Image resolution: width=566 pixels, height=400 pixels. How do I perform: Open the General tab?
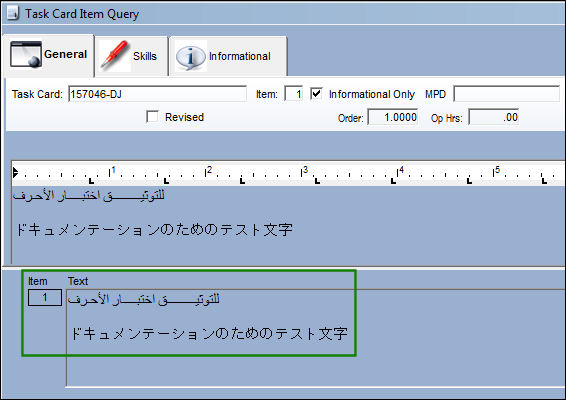click(x=49, y=55)
